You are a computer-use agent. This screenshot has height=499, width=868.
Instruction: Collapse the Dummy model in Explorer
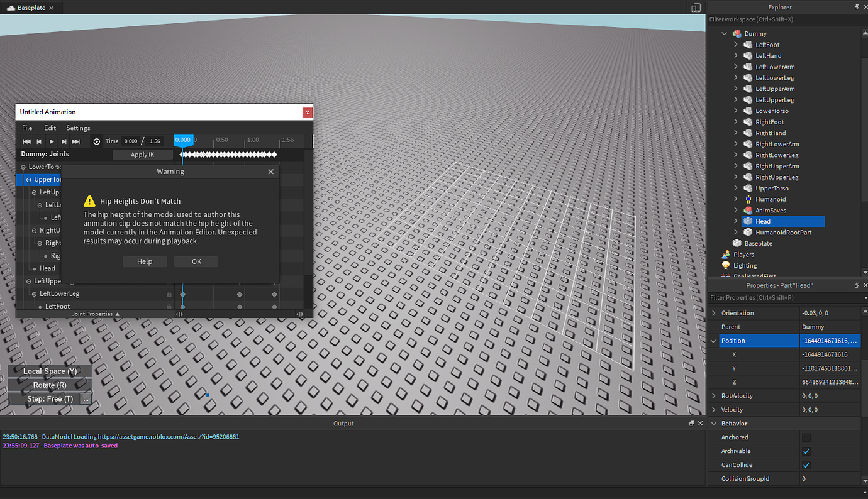pyautogui.click(x=724, y=34)
